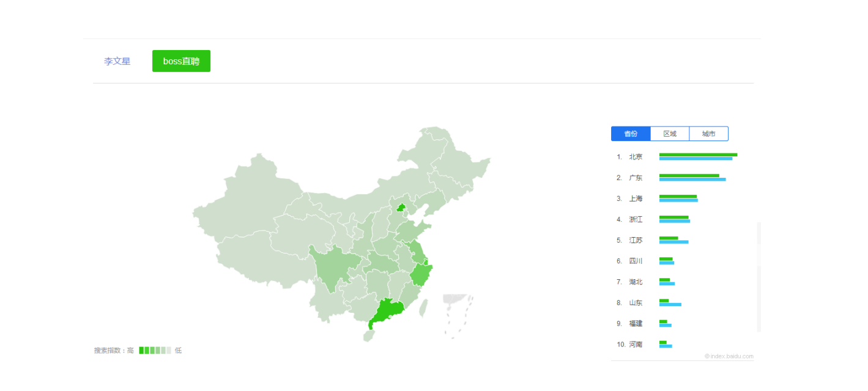Switch to the 省份 ranking tab
This screenshot has width=868, height=391.
[x=631, y=134]
